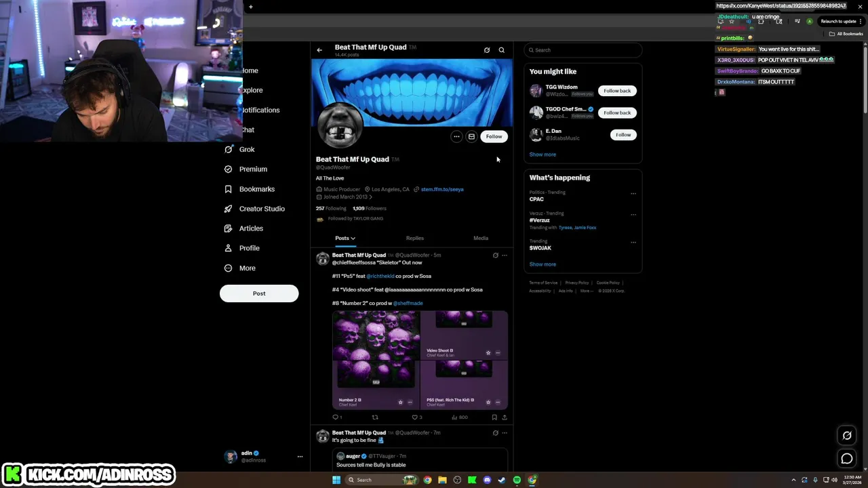The width and height of the screenshot is (868, 488).
Task: Switch to the Media tab
Action: tap(481, 238)
